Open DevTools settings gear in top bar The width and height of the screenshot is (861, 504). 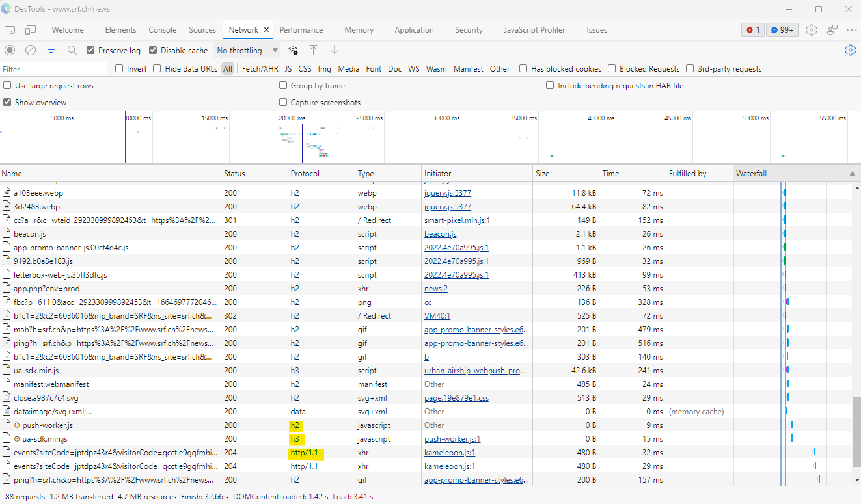click(x=811, y=30)
